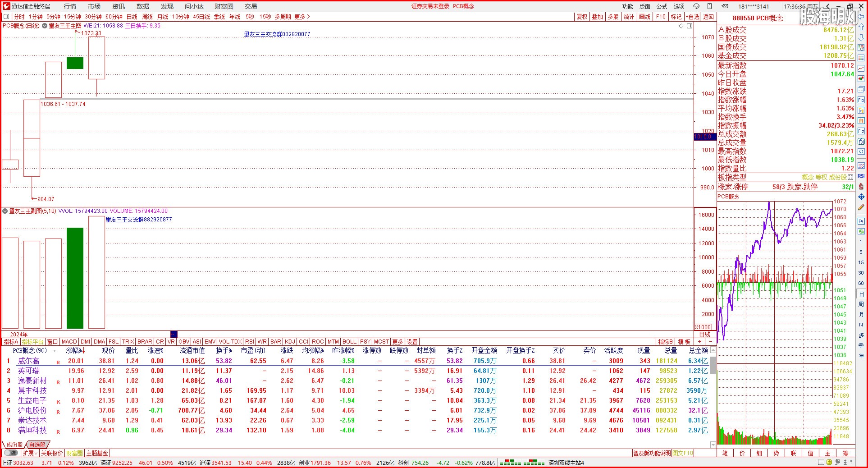Select the KDJ indicator button

(x=290, y=342)
